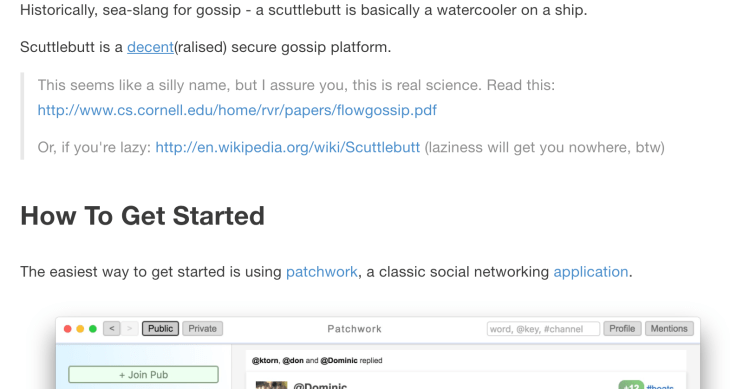Click the 'How To Get Started' heading
Viewport: 730px width, 389px height.
tap(142, 216)
